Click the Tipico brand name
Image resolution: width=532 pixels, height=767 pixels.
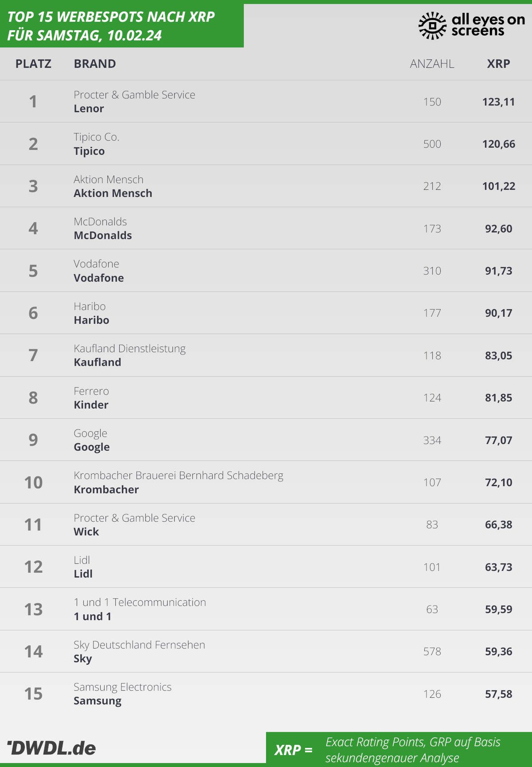tap(89, 151)
